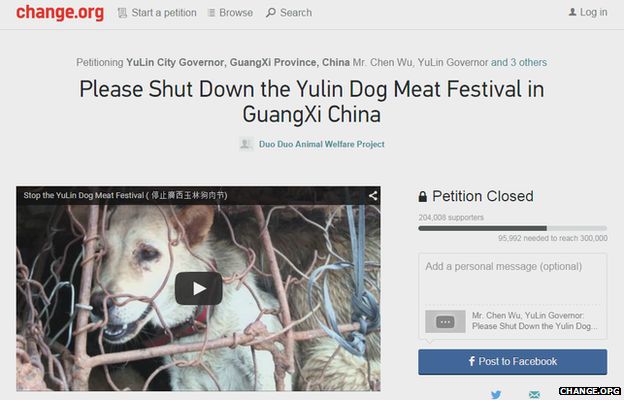Image resolution: width=624 pixels, height=400 pixels.
Task: Click the Log in person icon
Action: click(x=572, y=12)
